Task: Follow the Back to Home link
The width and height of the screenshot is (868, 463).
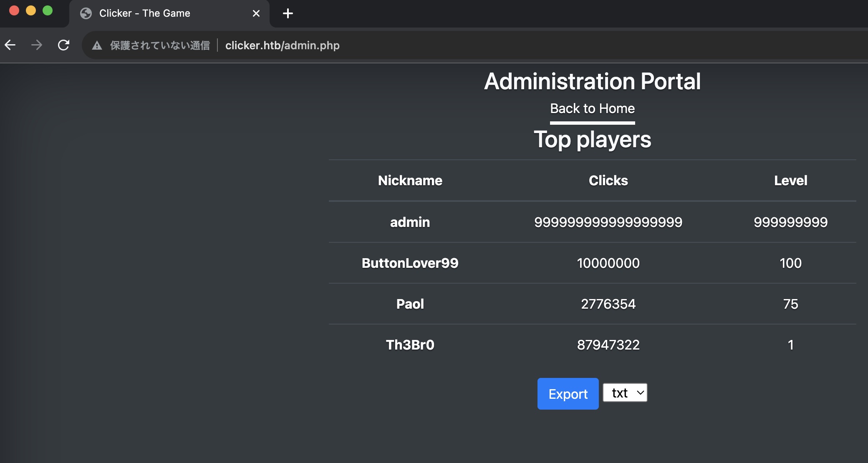Action: [592, 108]
